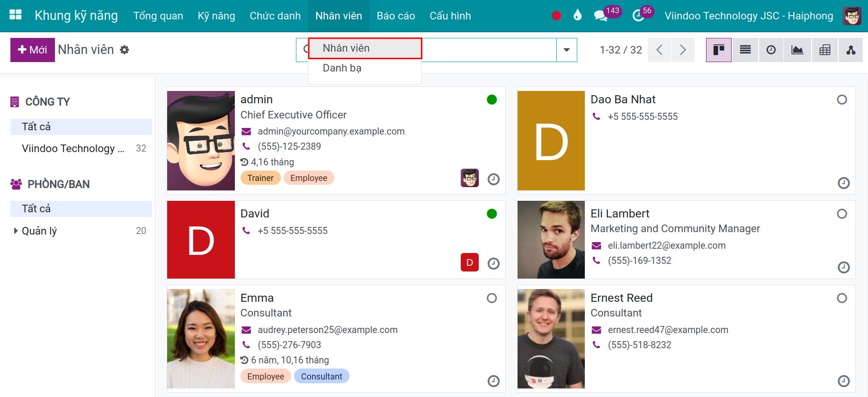Open user avatar menu in top right
This screenshot has height=397, width=868.
pyautogui.click(x=852, y=16)
